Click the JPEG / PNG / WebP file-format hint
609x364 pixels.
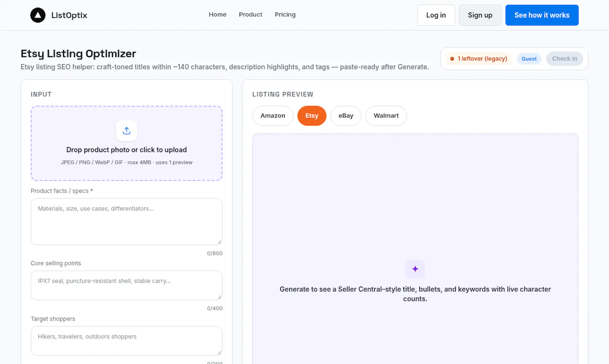127,162
